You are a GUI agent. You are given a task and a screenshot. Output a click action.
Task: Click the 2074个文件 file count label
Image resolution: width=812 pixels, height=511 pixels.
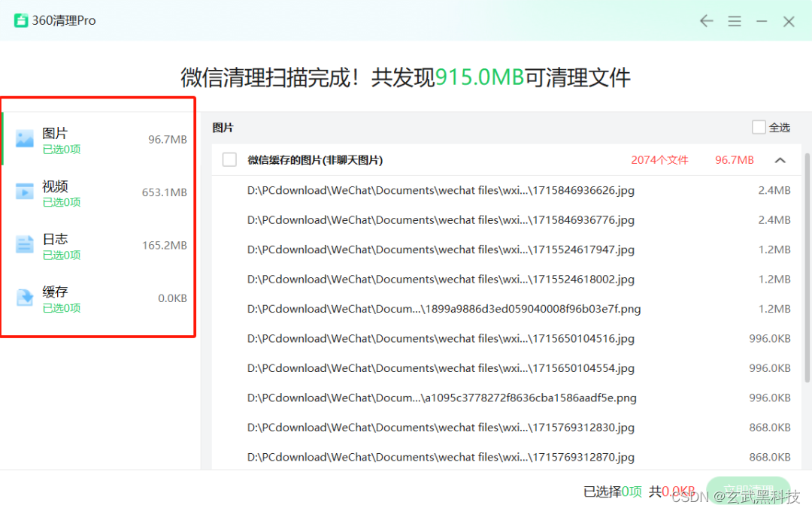click(659, 160)
